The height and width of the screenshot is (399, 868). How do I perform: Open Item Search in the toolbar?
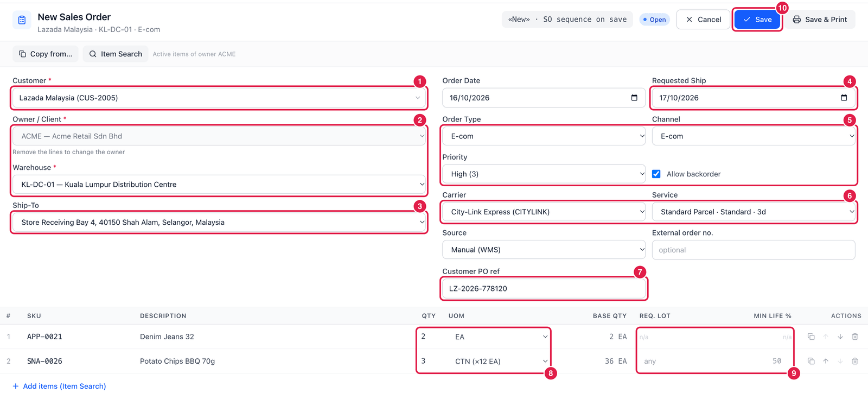pyautogui.click(x=116, y=54)
